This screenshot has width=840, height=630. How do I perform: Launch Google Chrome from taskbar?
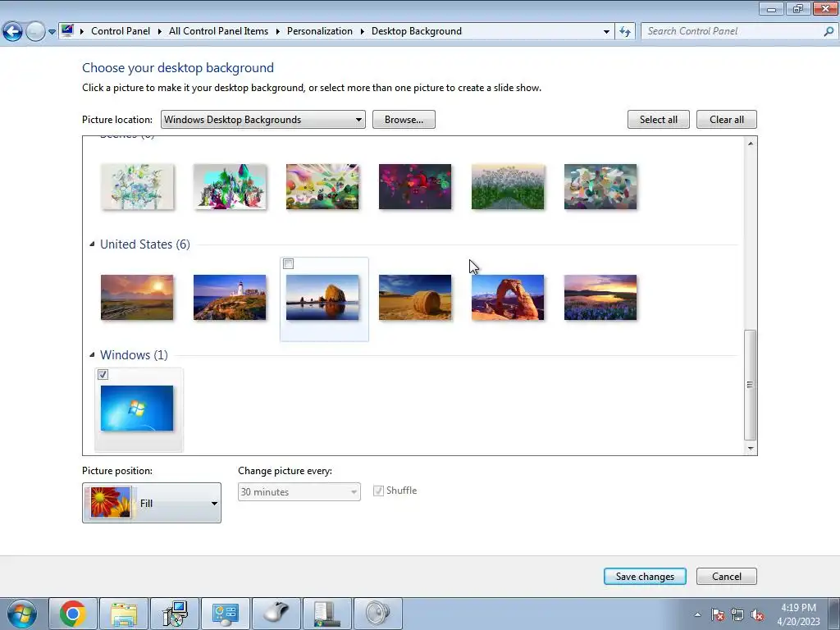(x=73, y=614)
